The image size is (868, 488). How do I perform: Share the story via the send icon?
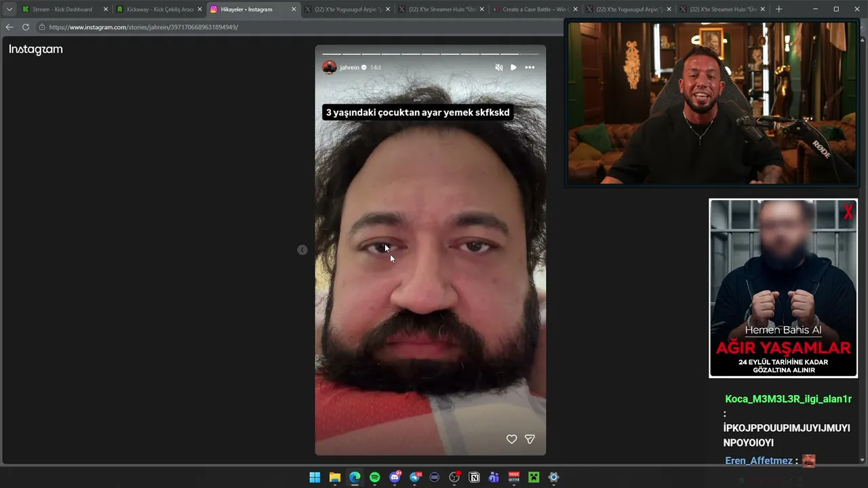530,439
